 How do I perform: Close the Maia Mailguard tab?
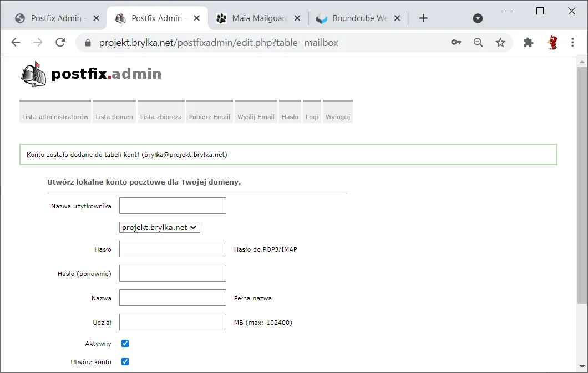coord(297,18)
